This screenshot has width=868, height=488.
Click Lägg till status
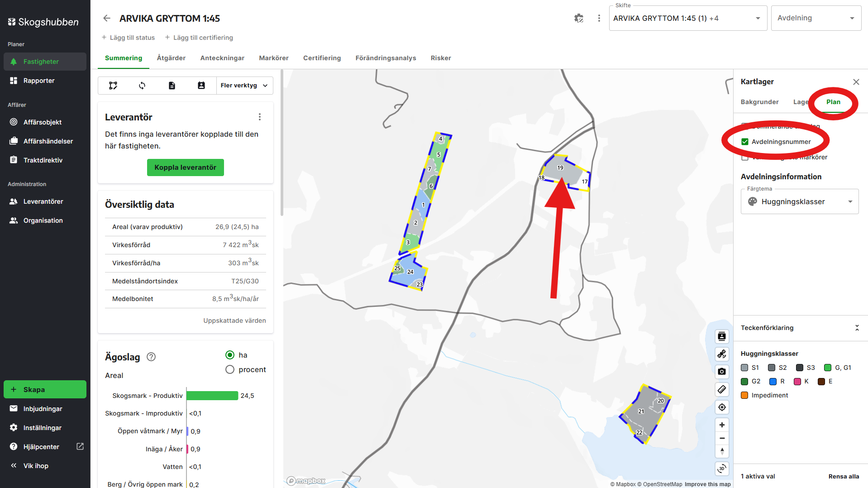(128, 38)
